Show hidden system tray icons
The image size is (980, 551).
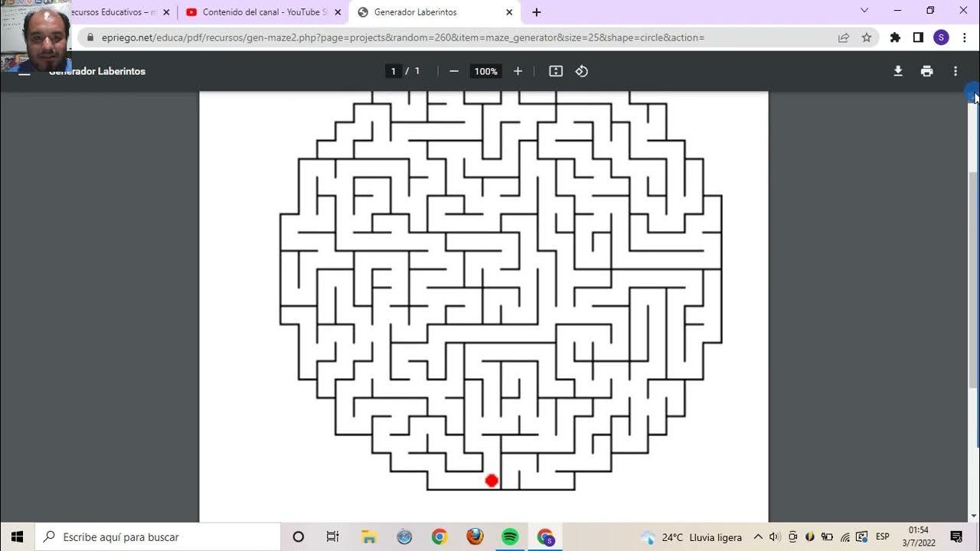tap(758, 537)
